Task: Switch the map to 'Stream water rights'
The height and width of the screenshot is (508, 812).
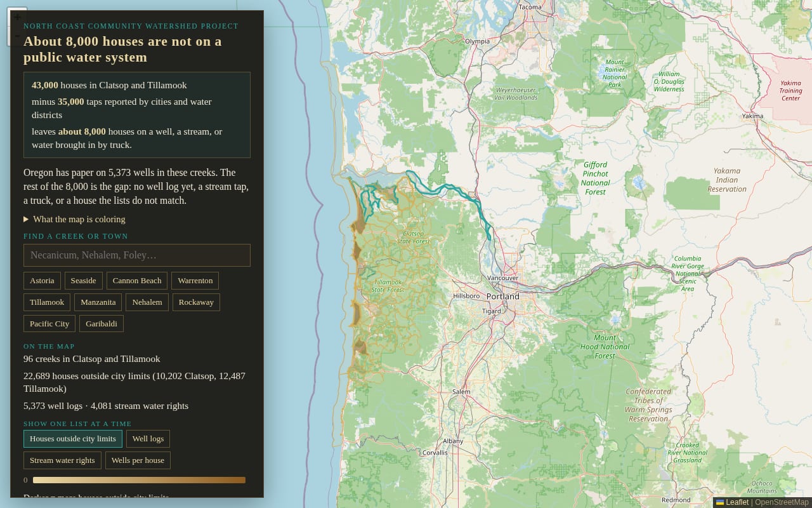Action: tap(62, 460)
